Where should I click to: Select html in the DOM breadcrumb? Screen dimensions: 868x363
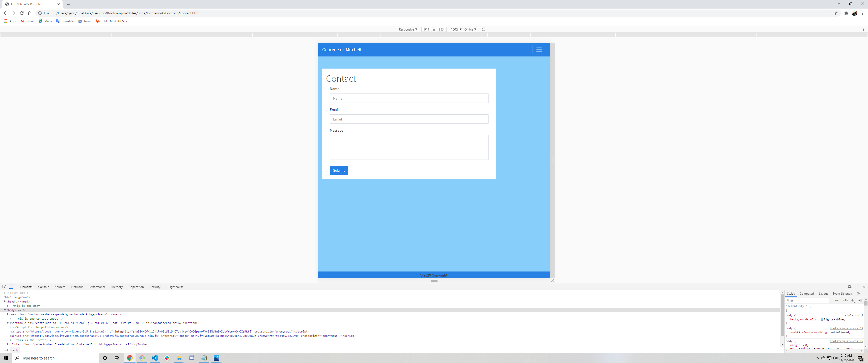(x=5, y=350)
